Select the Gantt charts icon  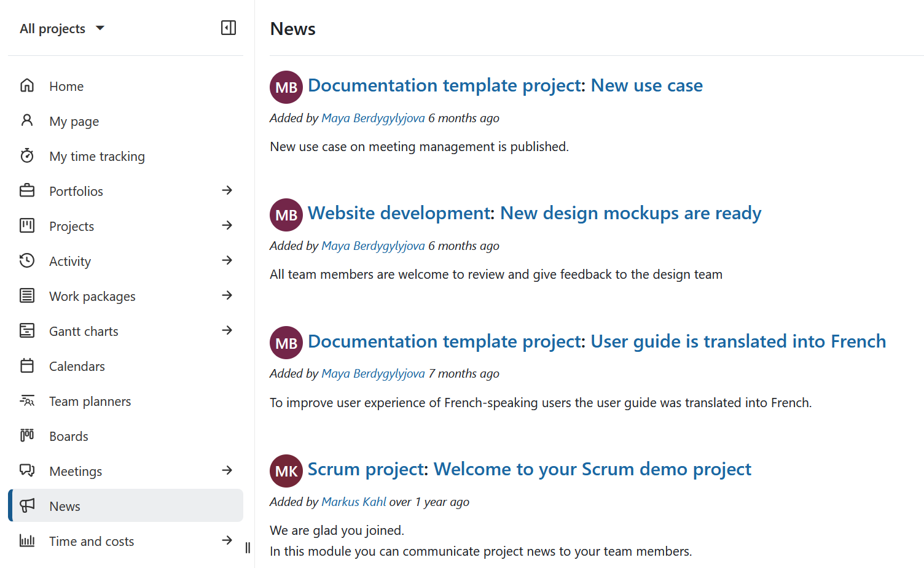click(27, 330)
